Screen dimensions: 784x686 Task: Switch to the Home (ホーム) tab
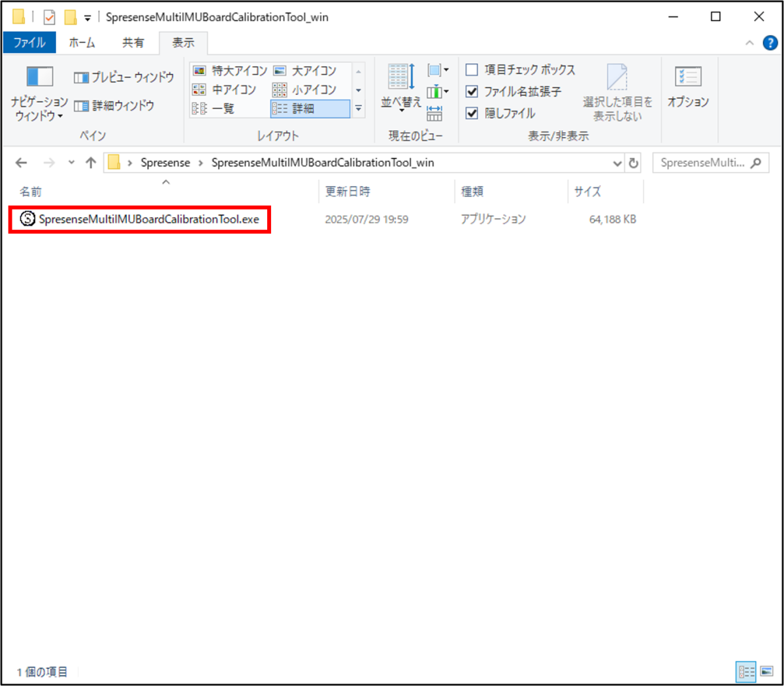(x=82, y=42)
